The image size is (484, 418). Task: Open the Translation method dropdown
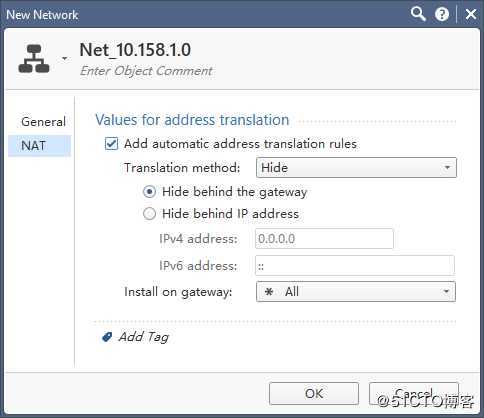click(356, 168)
